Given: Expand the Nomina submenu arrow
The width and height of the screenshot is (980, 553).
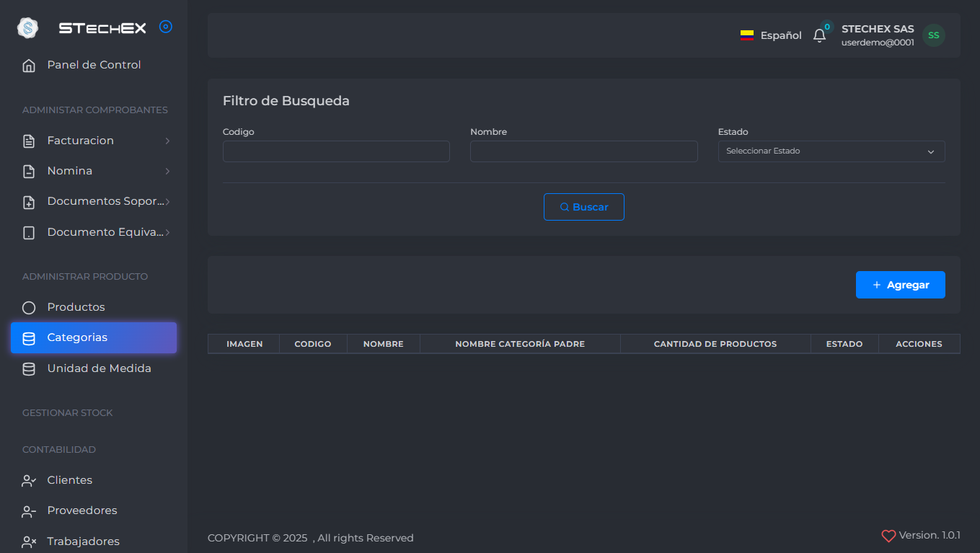Looking at the screenshot, I should point(167,171).
